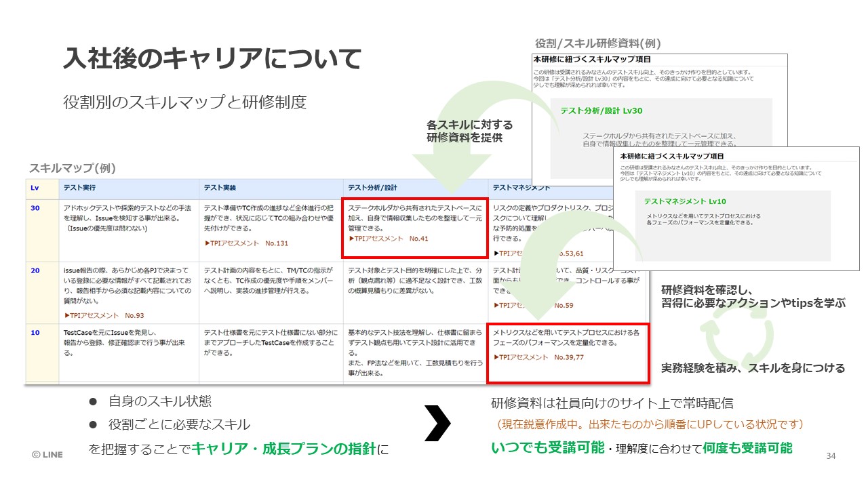Click 研修資料は社員向けのサイト上で常時配信
This screenshot has height=488, width=868.
[612, 403]
